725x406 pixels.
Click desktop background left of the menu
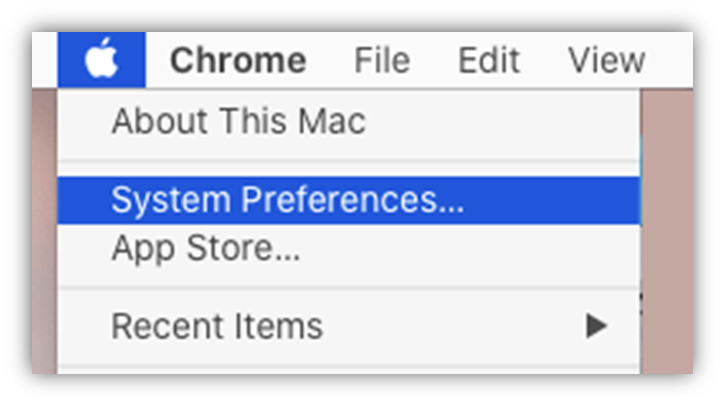[44, 231]
